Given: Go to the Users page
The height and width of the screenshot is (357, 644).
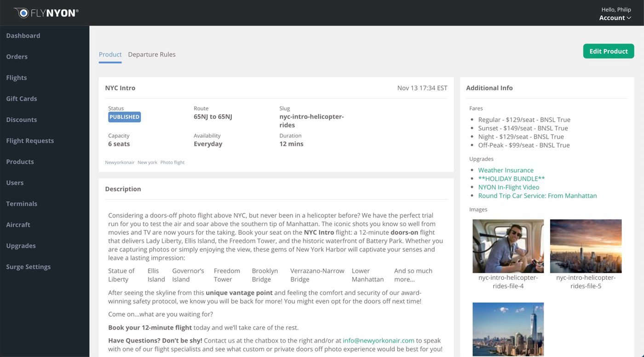Looking at the screenshot, I should (x=15, y=182).
